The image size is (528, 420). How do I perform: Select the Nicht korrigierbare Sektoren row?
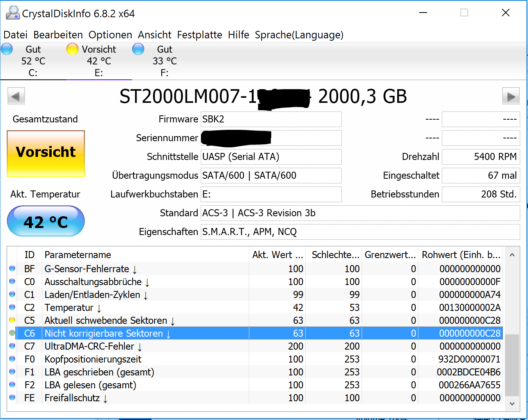click(x=256, y=334)
